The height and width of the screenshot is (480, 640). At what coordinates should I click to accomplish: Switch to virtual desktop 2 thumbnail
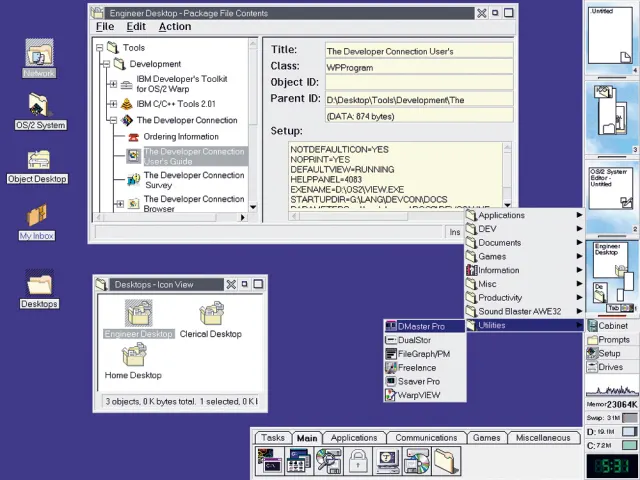(611, 197)
